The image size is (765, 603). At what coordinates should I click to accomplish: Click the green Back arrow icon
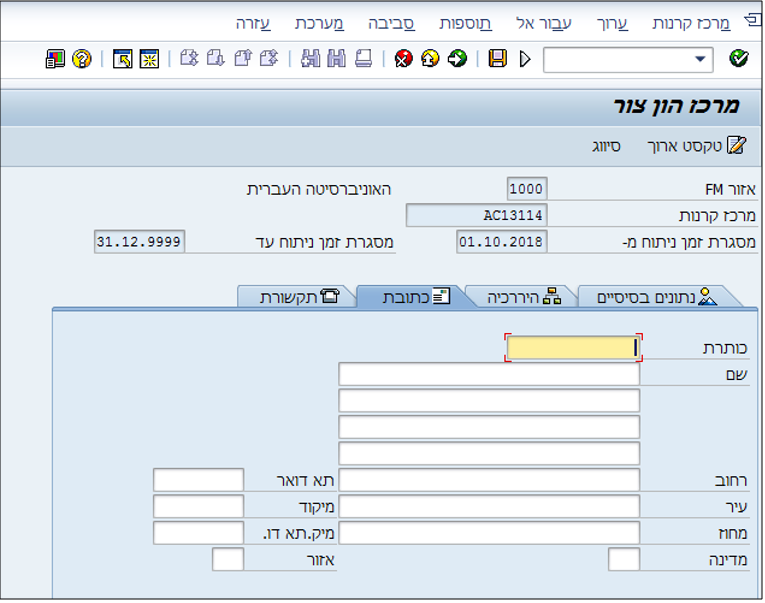pos(457,59)
